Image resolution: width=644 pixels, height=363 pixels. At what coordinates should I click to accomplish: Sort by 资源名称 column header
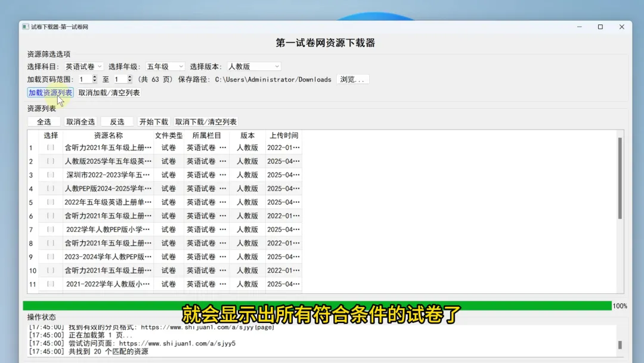point(109,136)
